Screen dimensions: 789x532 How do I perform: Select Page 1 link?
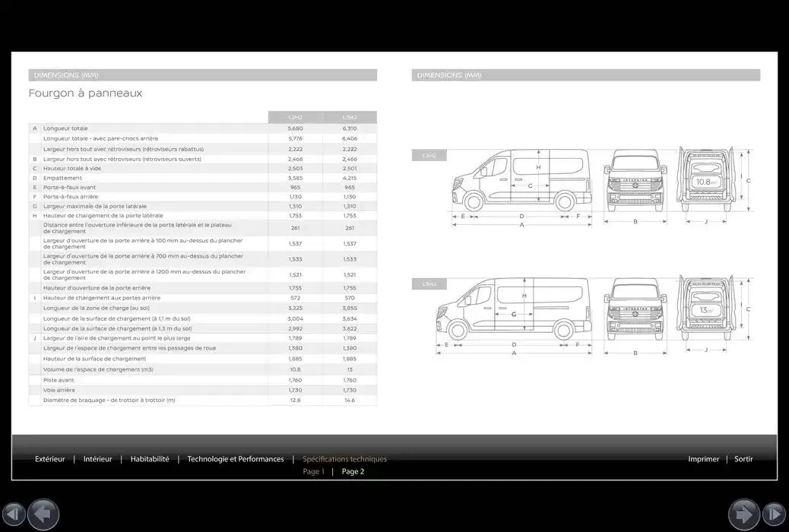pyautogui.click(x=313, y=471)
